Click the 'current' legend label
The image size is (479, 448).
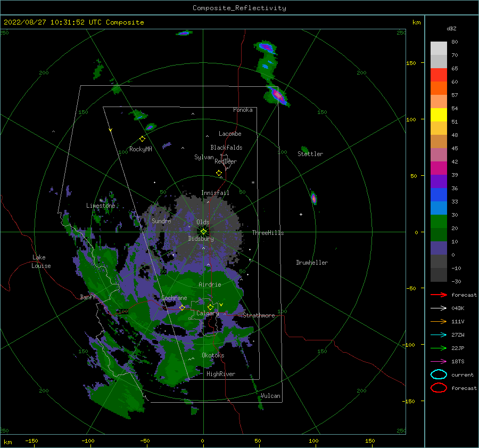463,375
